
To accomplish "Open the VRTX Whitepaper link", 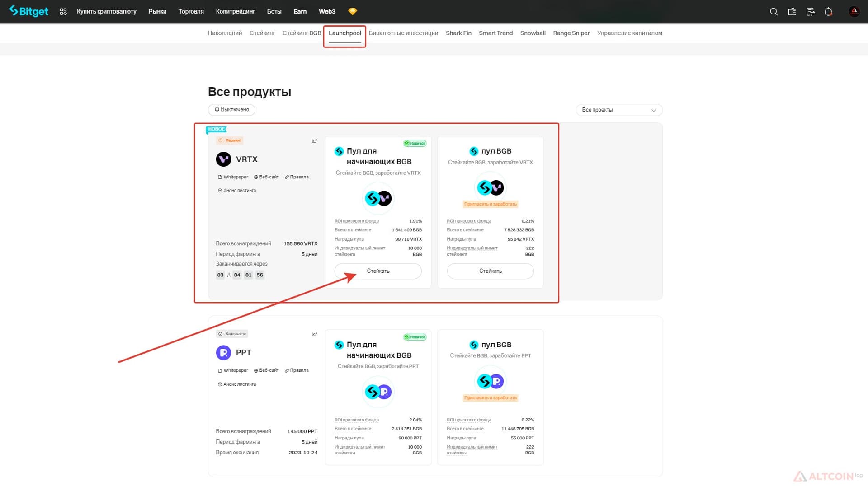I will [233, 177].
